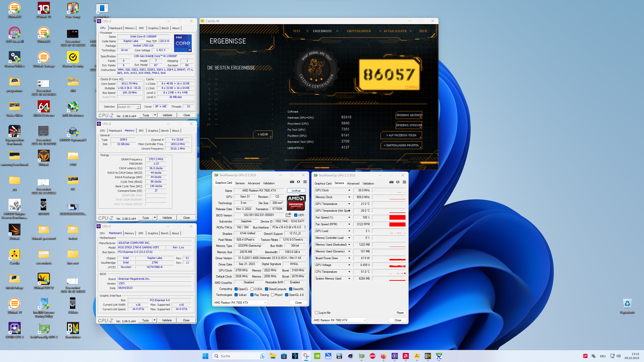Toggle the OpenCL checkbox
The height and width of the screenshot is (362, 644).
tap(236, 289)
